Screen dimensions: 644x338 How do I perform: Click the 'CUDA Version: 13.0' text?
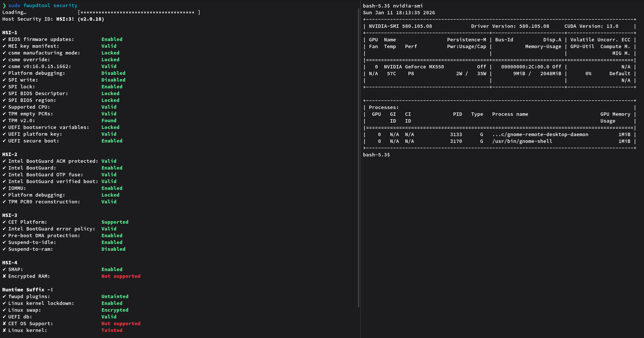pos(591,26)
